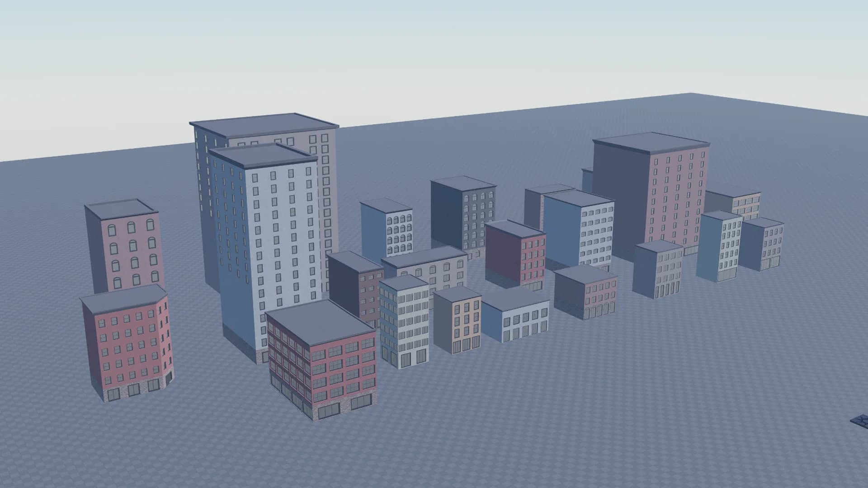
Task: Select the red brick building with angled corner
Action: [x=127, y=343]
